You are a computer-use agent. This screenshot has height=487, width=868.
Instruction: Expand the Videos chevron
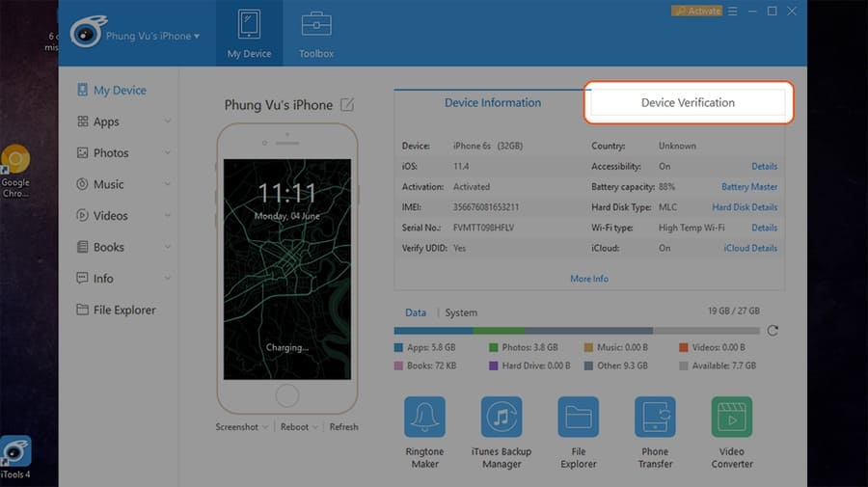[167, 215]
